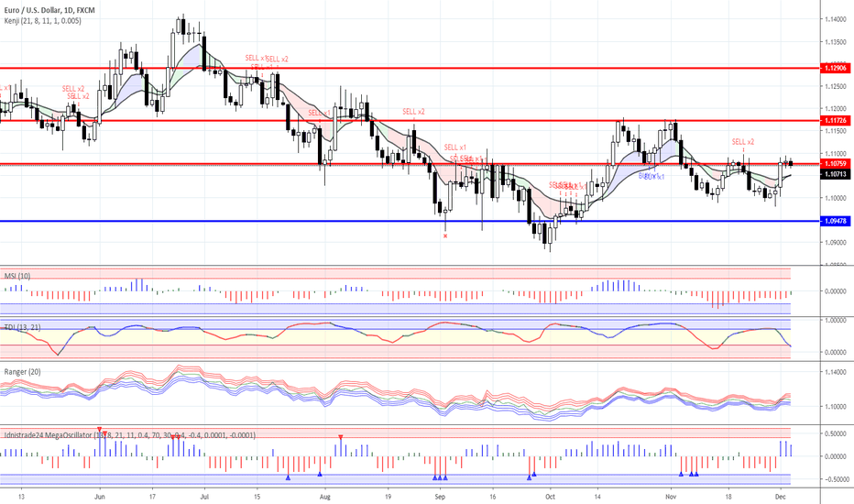Click the Oct label on time axis
Viewport: 854px width, 504px height.
[549, 495]
